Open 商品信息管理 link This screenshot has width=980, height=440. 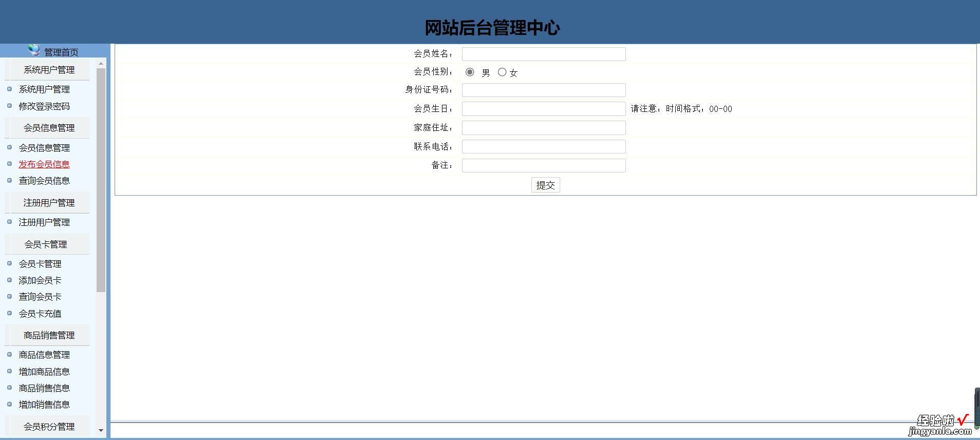pyautogui.click(x=44, y=355)
